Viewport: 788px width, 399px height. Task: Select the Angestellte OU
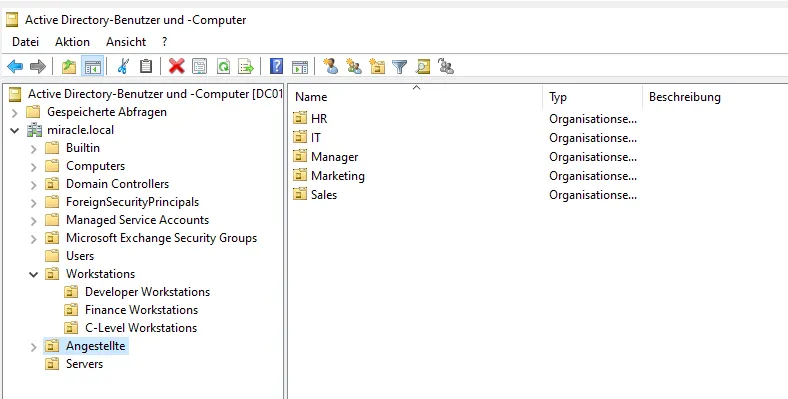click(x=95, y=346)
